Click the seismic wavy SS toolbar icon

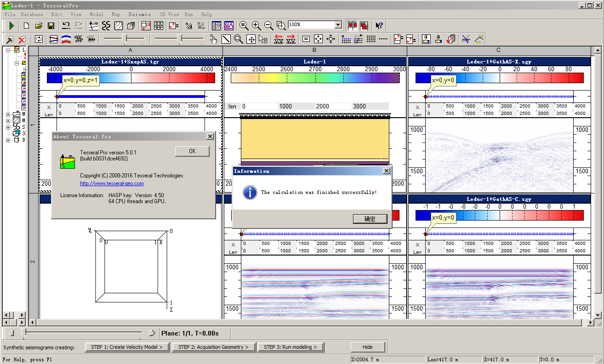[106, 26]
